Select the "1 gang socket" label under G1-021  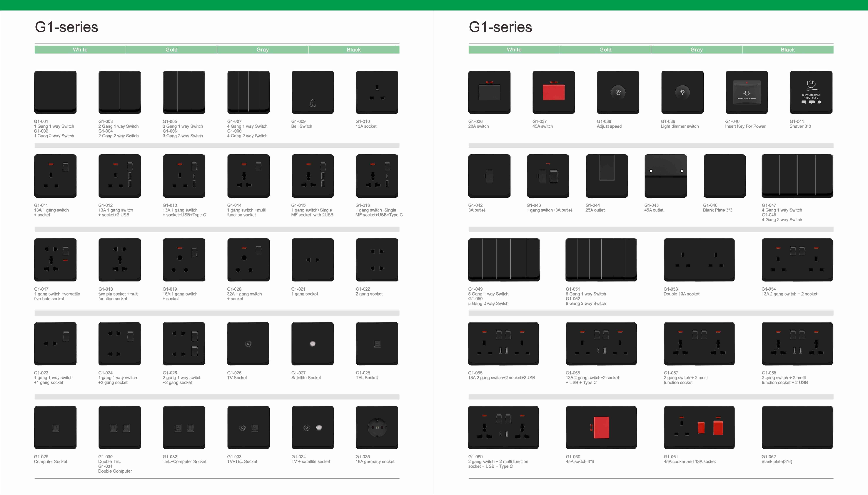point(304,294)
